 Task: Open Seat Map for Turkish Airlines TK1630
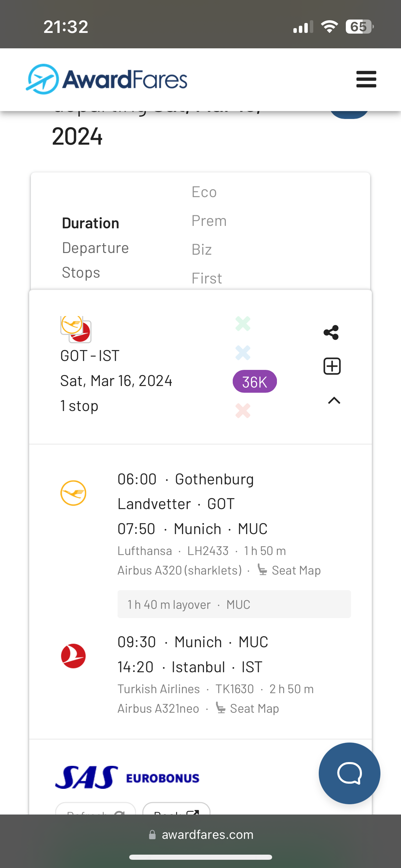point(247,708)
